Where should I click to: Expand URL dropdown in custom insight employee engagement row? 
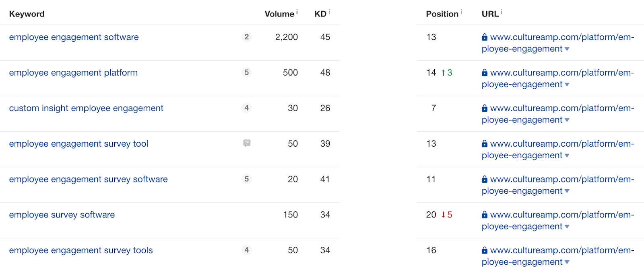click(567, 120)
